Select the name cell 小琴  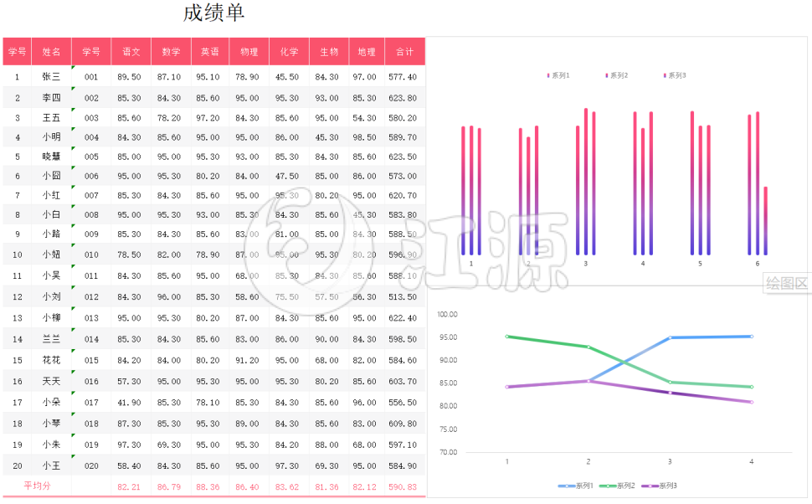[51, 423]
